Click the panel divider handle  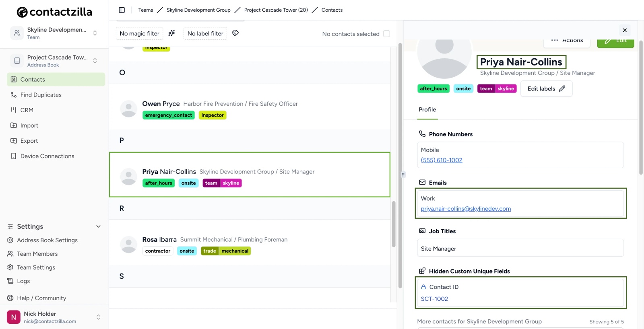click(403, 175)
